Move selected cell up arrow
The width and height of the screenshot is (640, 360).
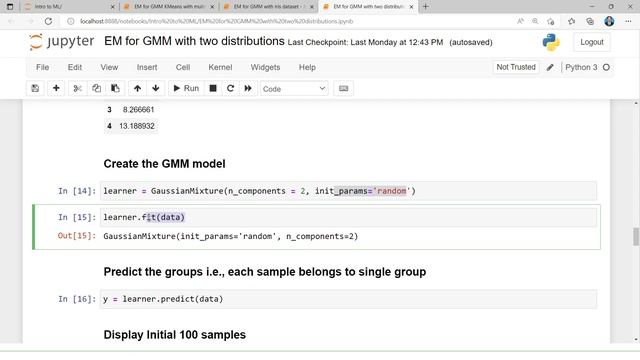pyautogui.click(x=138, y=89)
